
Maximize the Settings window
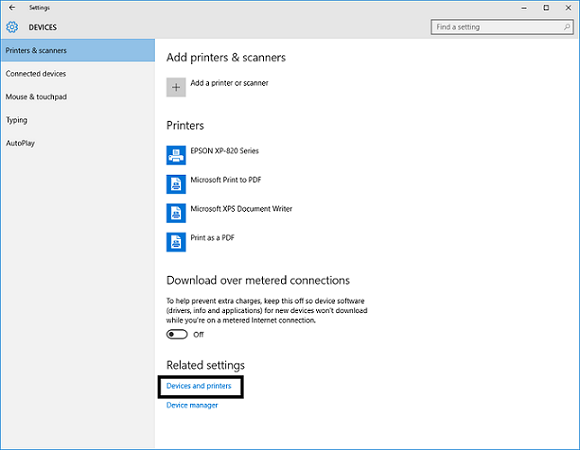[x=546, y=8]
